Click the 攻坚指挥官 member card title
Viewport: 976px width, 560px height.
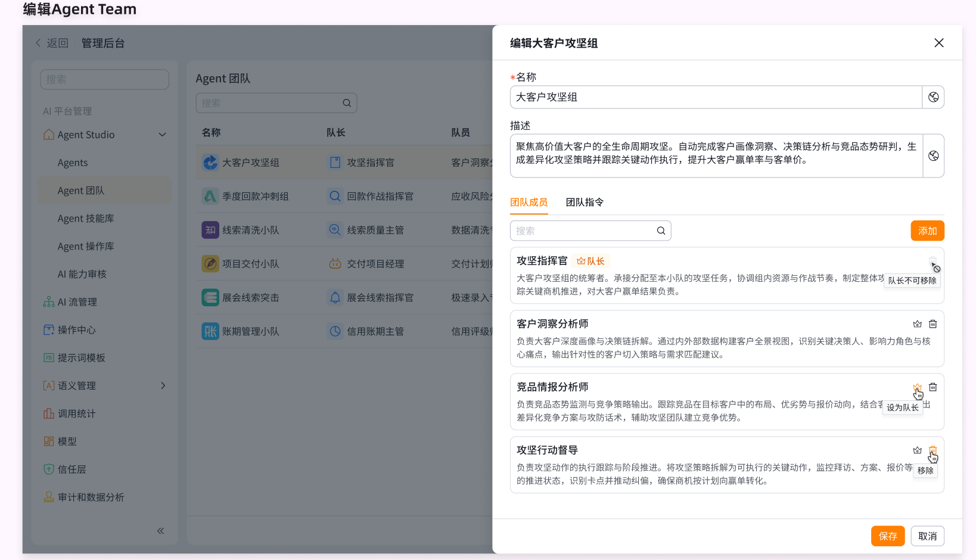tap(542, 261)
